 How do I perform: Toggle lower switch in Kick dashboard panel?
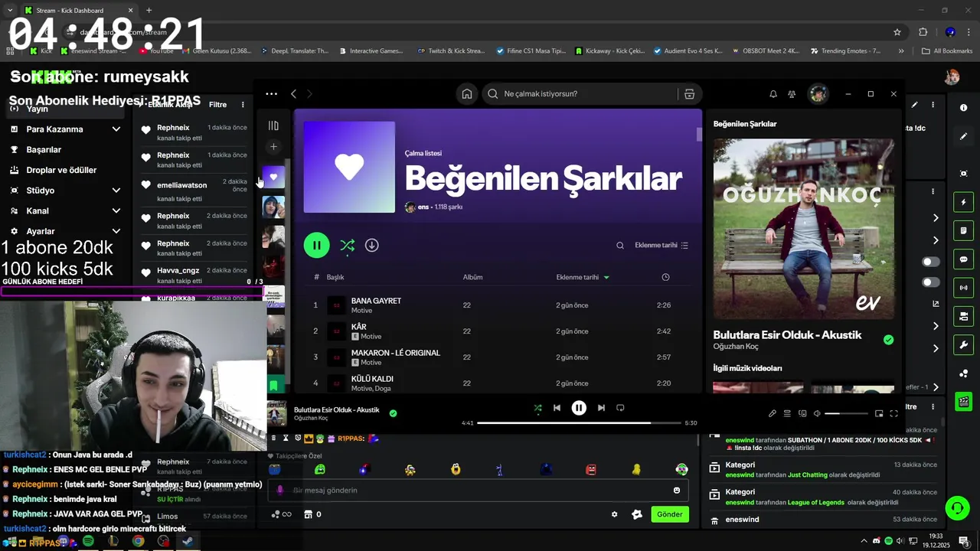(x=931, y=282)
